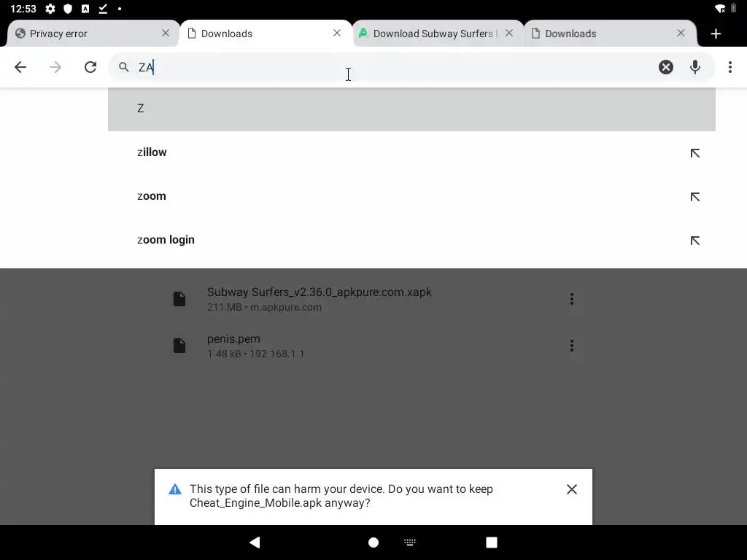Image resolution: width=747 pixels, height=560 pixels.
Task: Click file icon beside Subway Surfers xapk
Action: click(x=179, y=299)
